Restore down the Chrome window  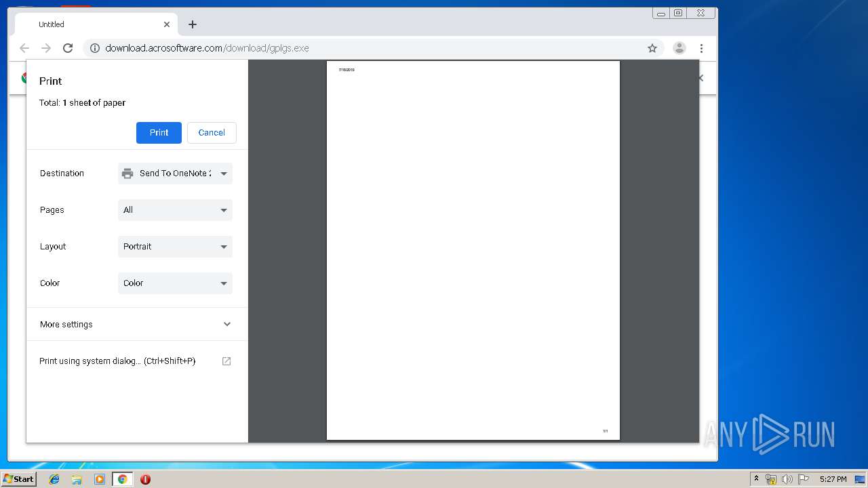click(x=677, y=13)
